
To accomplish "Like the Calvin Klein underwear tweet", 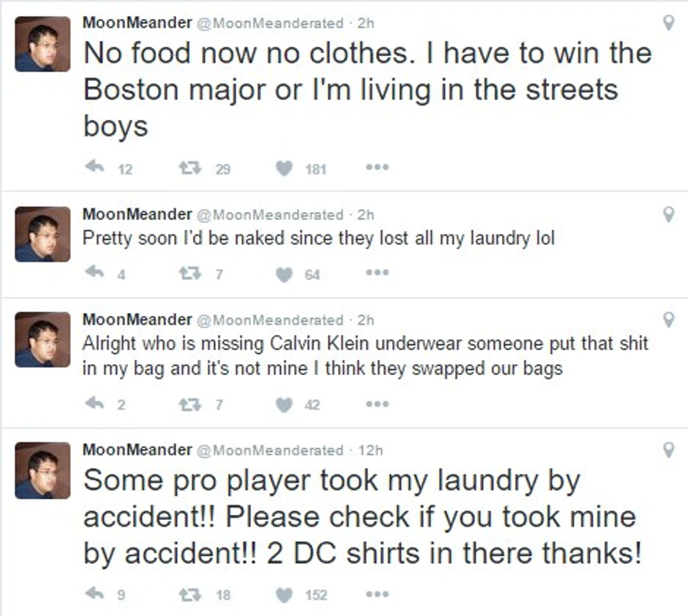I will coord(284,405).
